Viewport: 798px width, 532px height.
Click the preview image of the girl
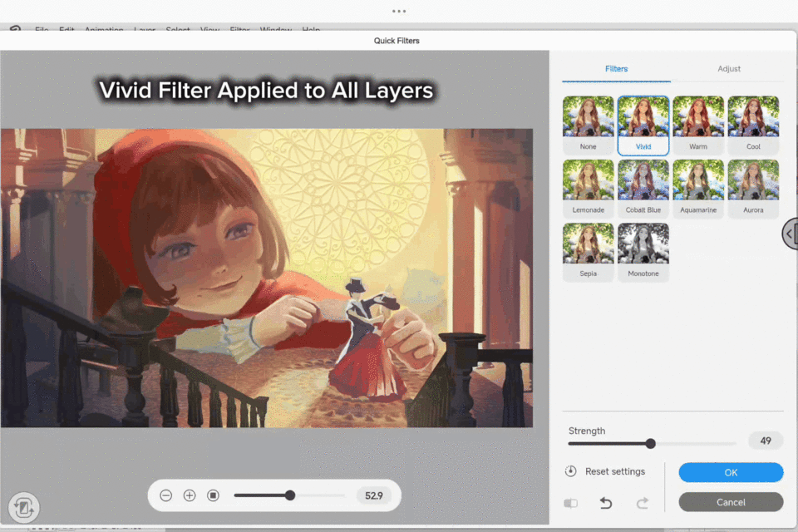pyautogui.click(x=267, y=278)
